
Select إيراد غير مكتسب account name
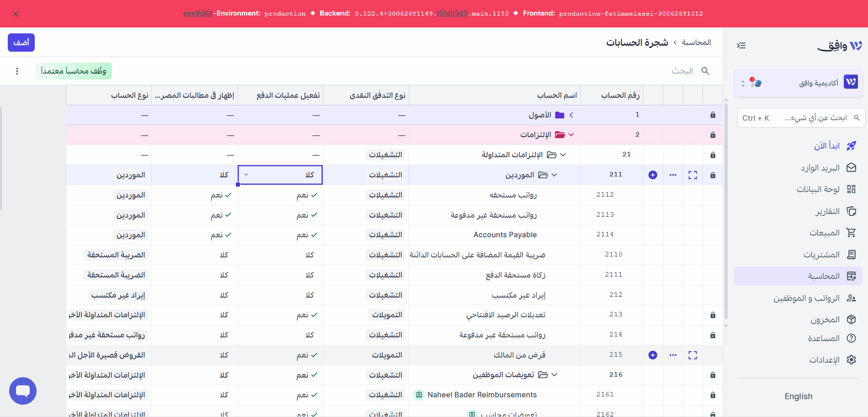pyautogui.click(x=518, y=295)
